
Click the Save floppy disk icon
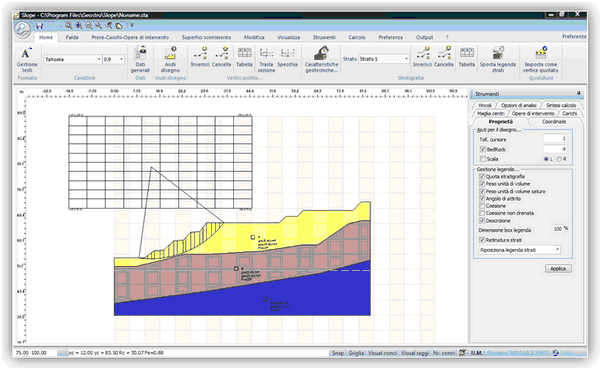(x=39, y=26)
